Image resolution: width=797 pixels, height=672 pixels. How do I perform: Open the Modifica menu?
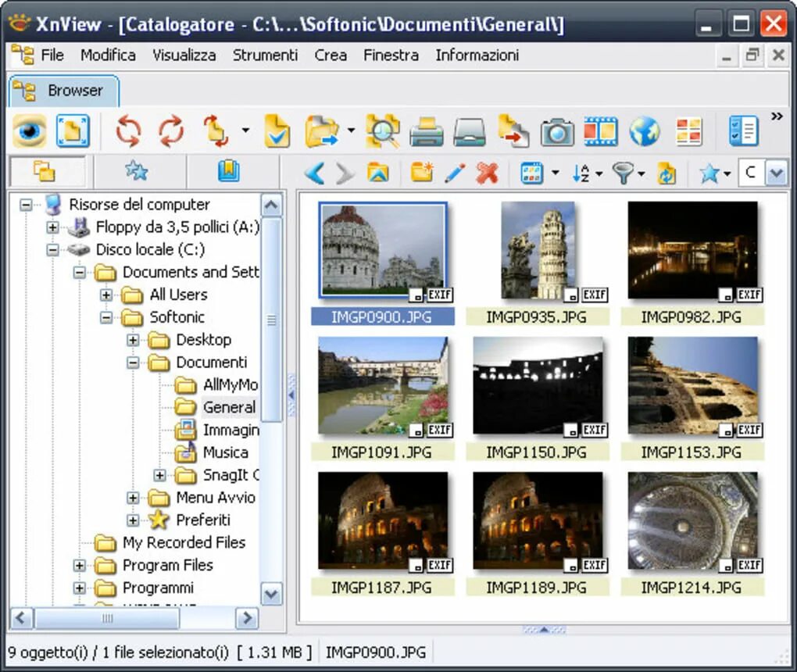(x=109, y=55)
